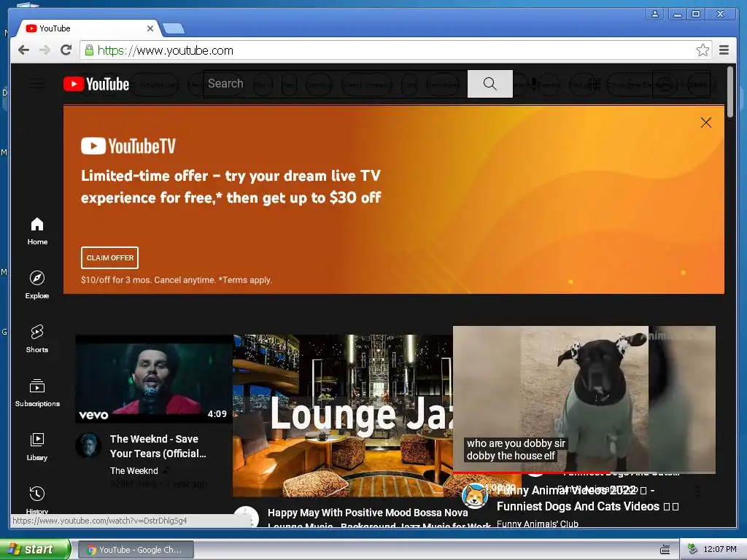Image resolution: width=747 pixels, height=560 pixels.
Task: Click the tray icon beside the clock
Action: [693, 550]
